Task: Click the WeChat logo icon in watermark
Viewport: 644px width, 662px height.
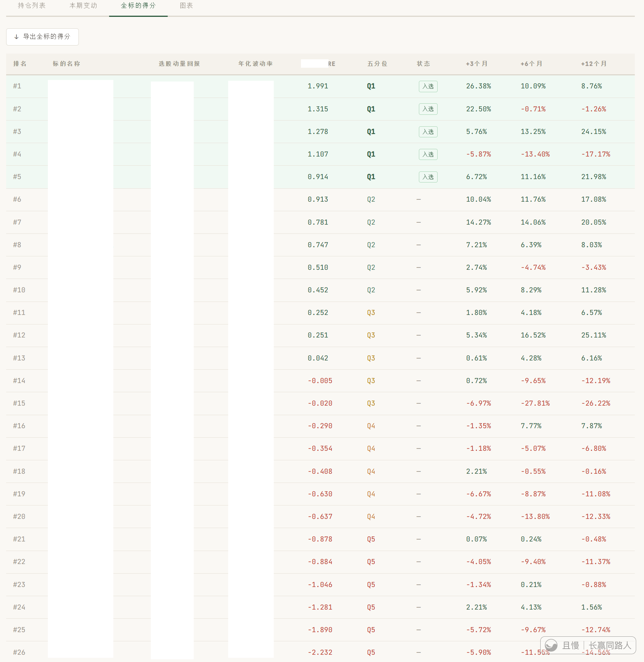Action: tap(551, 645)
